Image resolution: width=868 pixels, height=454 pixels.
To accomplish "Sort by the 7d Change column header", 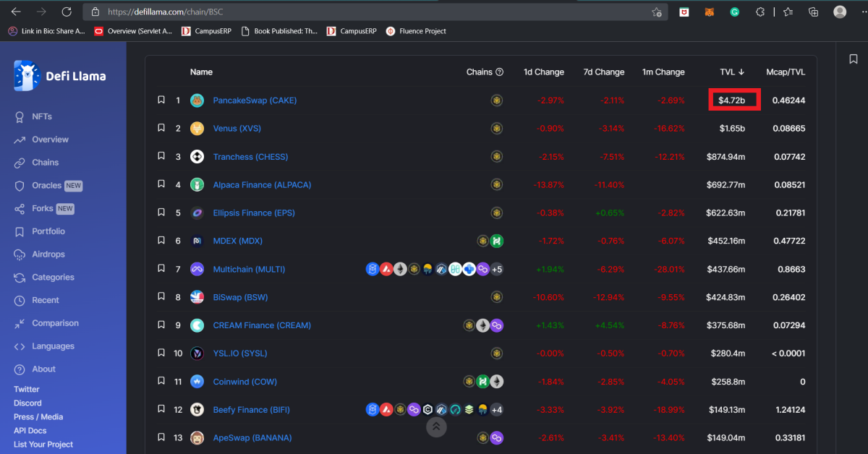I will pyautogui.click(x=603, y=72).
